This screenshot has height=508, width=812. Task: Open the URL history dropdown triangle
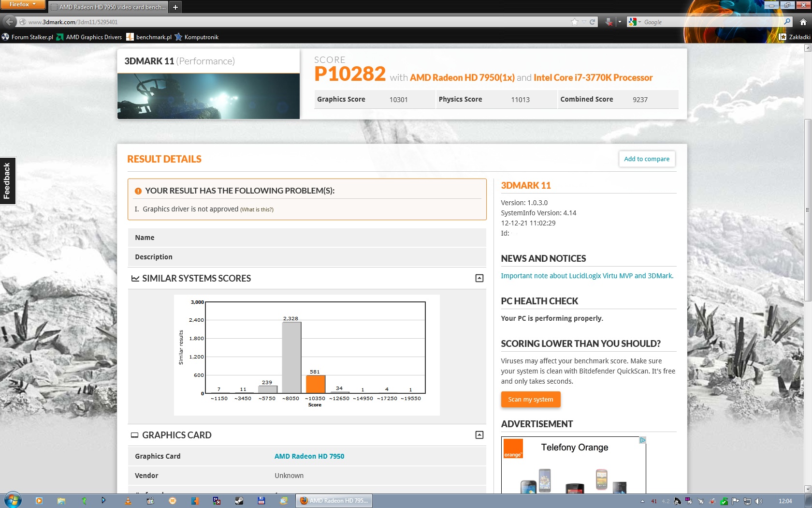584,22
